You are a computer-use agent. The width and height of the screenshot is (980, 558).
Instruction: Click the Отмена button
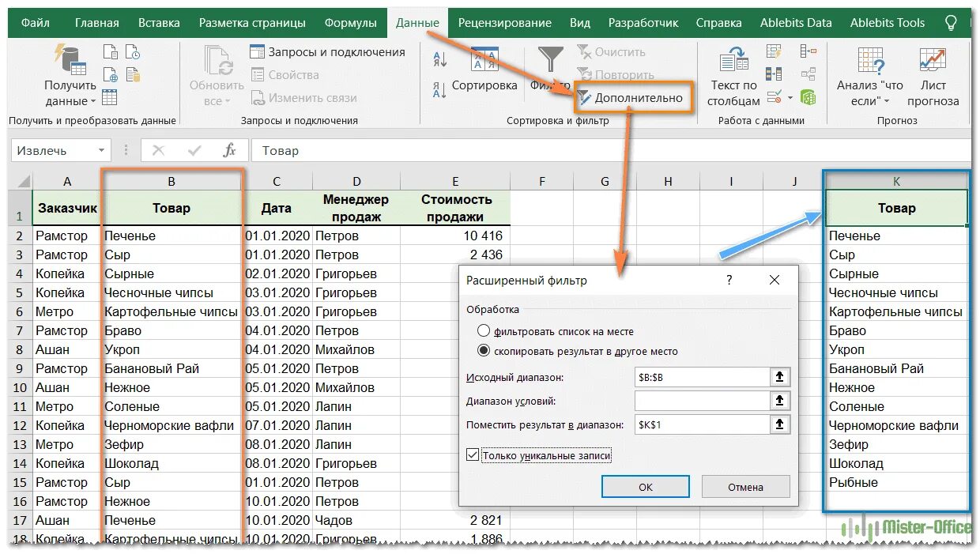coord(745,486)
